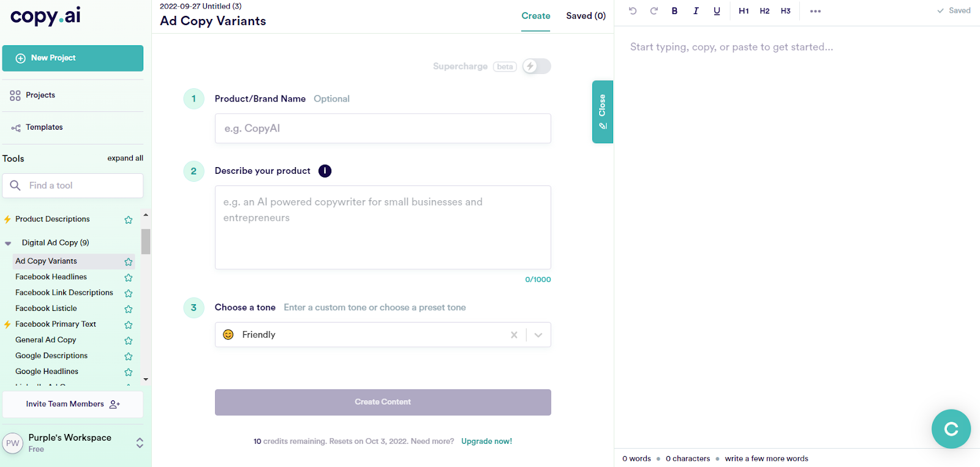Switch to the Create tab
This screenshot has width=980, height=467.
tap(536, 16)
